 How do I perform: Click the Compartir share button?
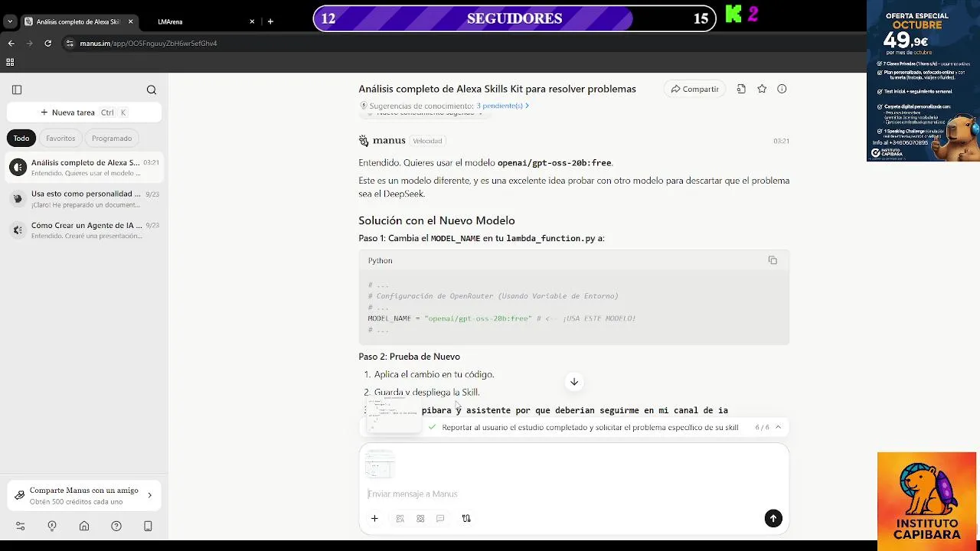694,89
